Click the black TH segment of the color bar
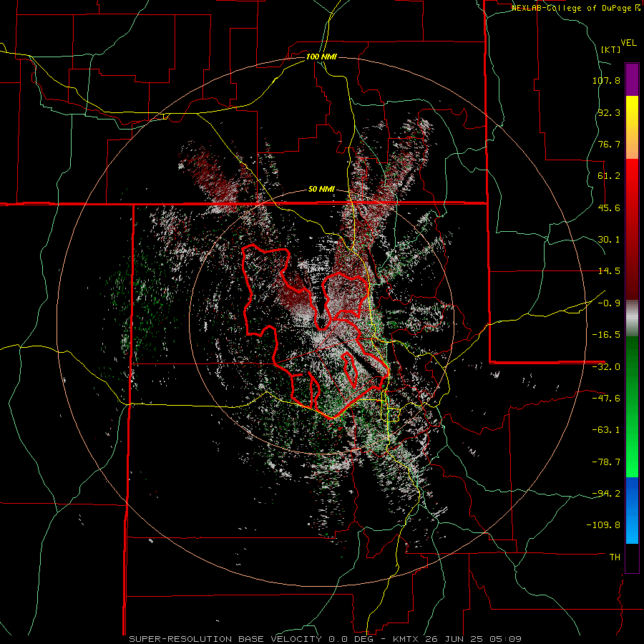 pos(632,558)
